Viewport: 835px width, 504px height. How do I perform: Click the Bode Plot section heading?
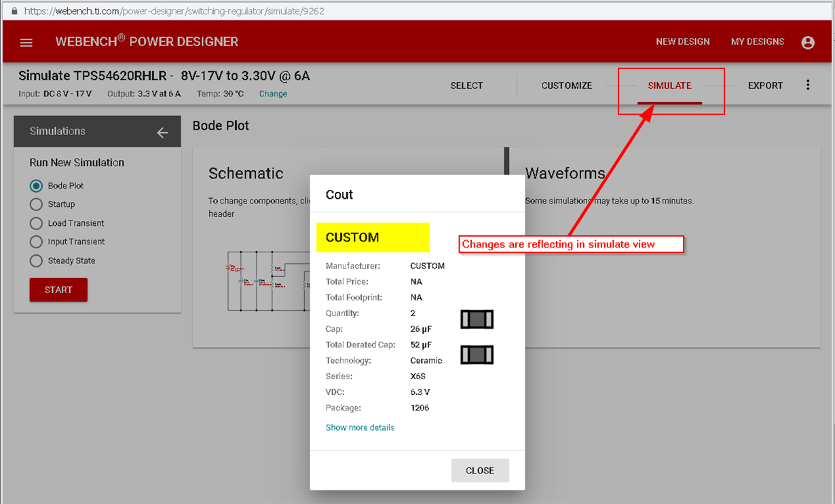tap(221, 125)
